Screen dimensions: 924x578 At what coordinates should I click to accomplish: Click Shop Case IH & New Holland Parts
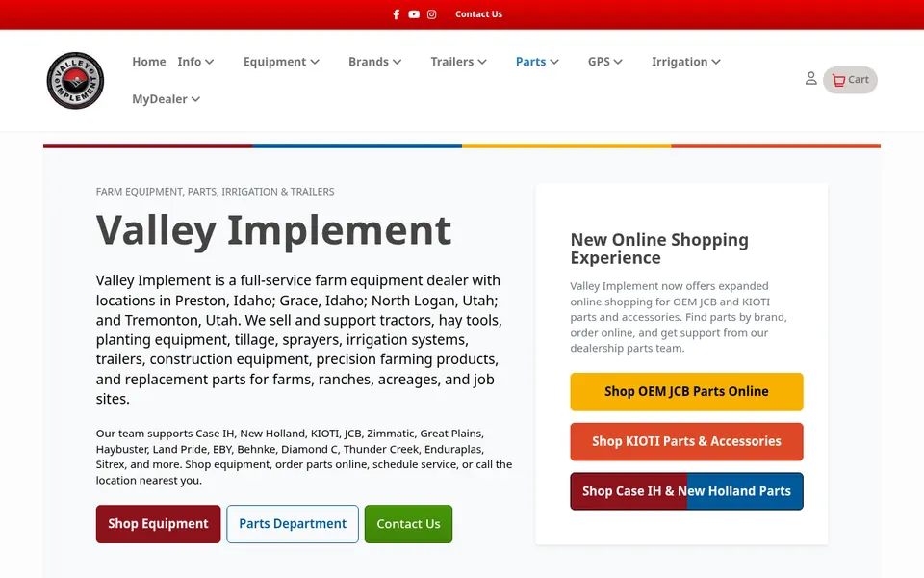click(686, 490)
